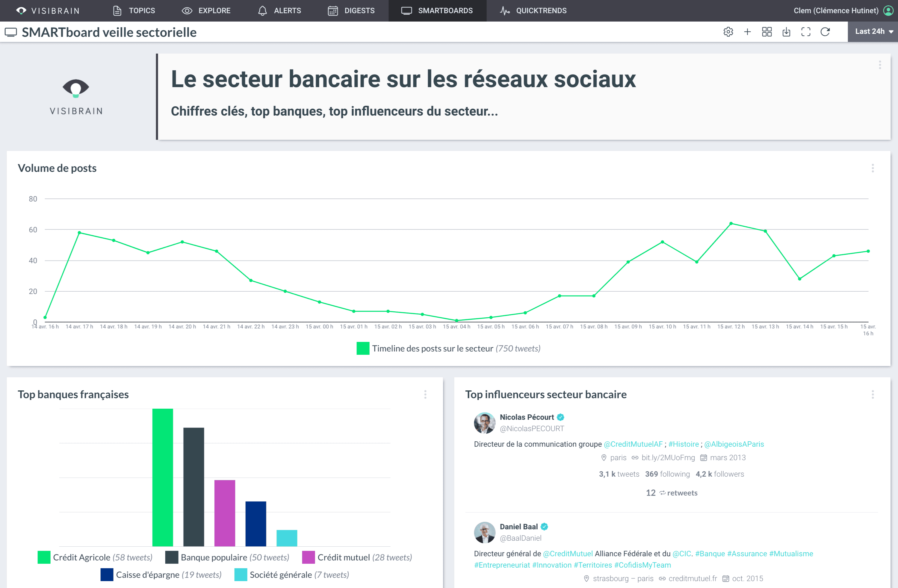Image resolution: width=898 pixels, height=588 pixels.
Task: Click Daniel Baal avatar photo
Action: (x=484, y=533)
